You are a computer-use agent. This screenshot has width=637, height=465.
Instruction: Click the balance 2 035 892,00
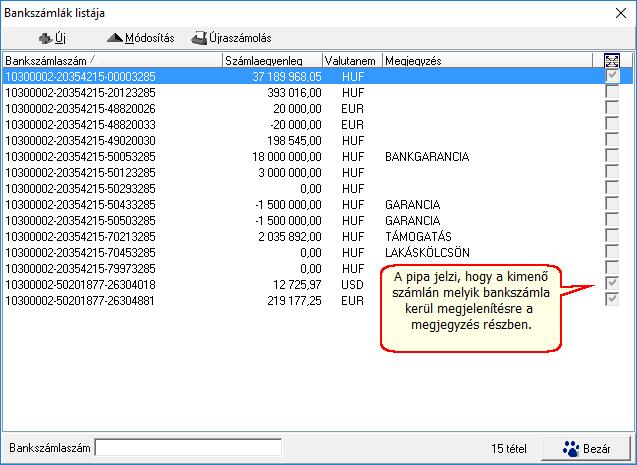pyautogui.click(x=290, y=236)
